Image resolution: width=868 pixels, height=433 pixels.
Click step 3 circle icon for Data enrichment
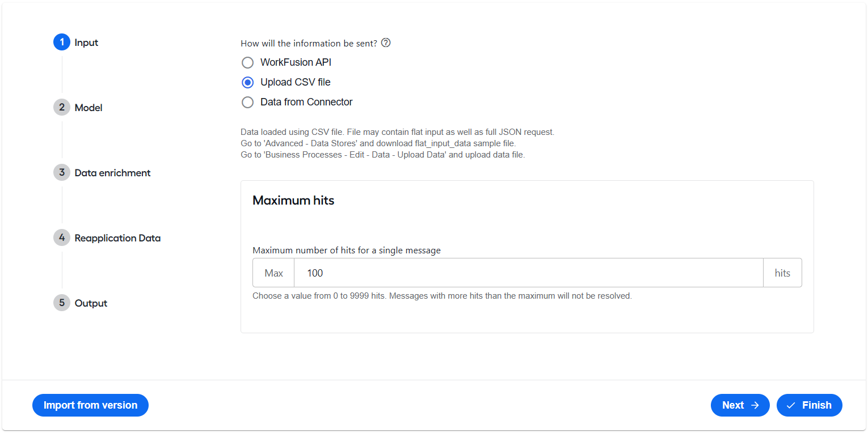pyautogui.click(x=62, y=172)
